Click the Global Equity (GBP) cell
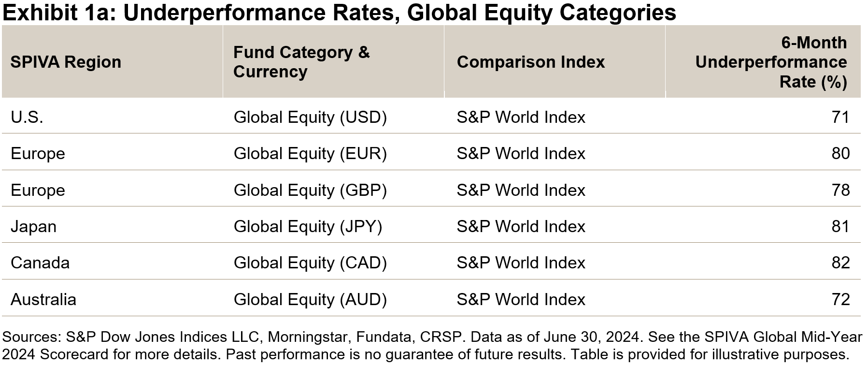 coord(310,191)
